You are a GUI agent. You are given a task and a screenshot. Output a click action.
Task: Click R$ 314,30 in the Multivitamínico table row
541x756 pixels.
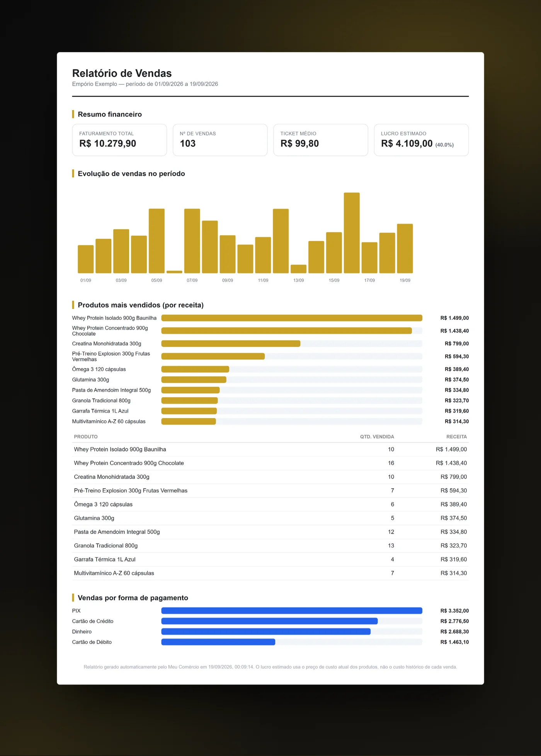click(x=454, y=573)
